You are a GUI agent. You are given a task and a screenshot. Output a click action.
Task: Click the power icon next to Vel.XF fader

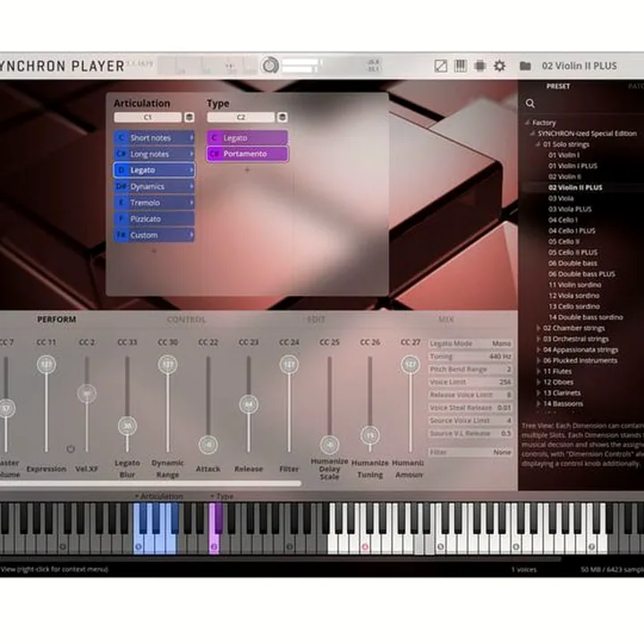[x=71, y=449]
